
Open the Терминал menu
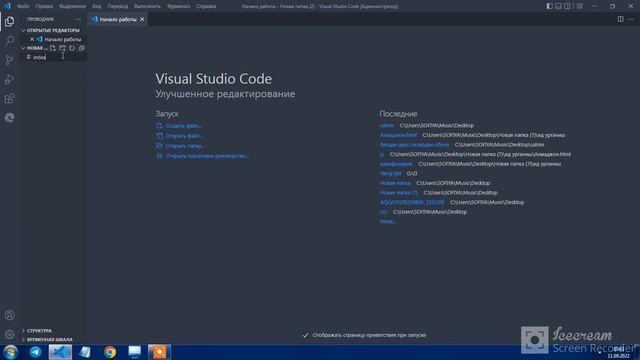[x=178, y=6]
